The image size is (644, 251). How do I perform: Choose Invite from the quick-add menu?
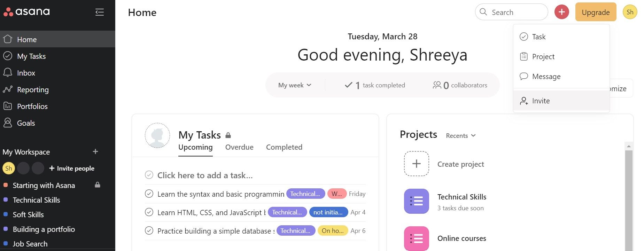coord(541,101)
